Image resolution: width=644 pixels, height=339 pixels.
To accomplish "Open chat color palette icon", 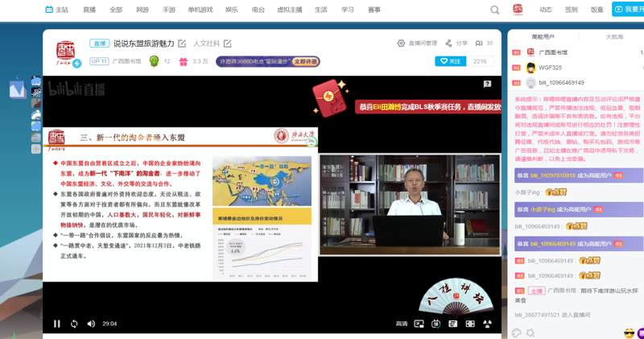I will [516, 333].
